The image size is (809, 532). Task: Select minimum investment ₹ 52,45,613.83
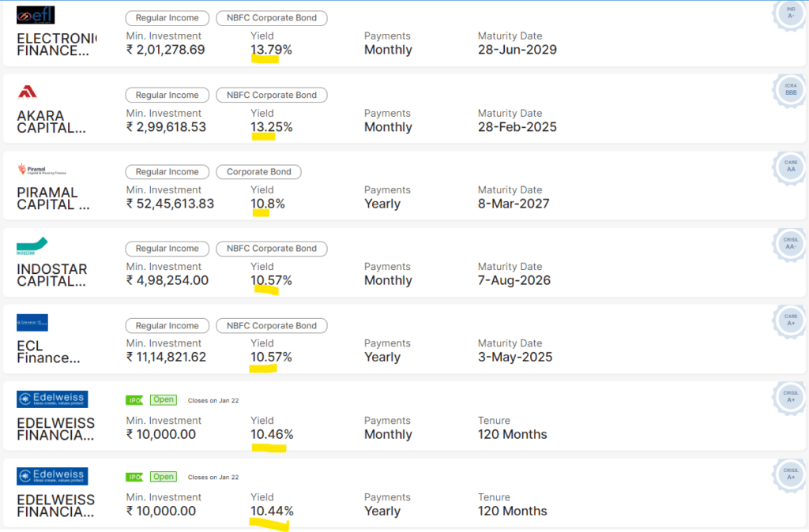pyautogui.click(x=171, y=204)
